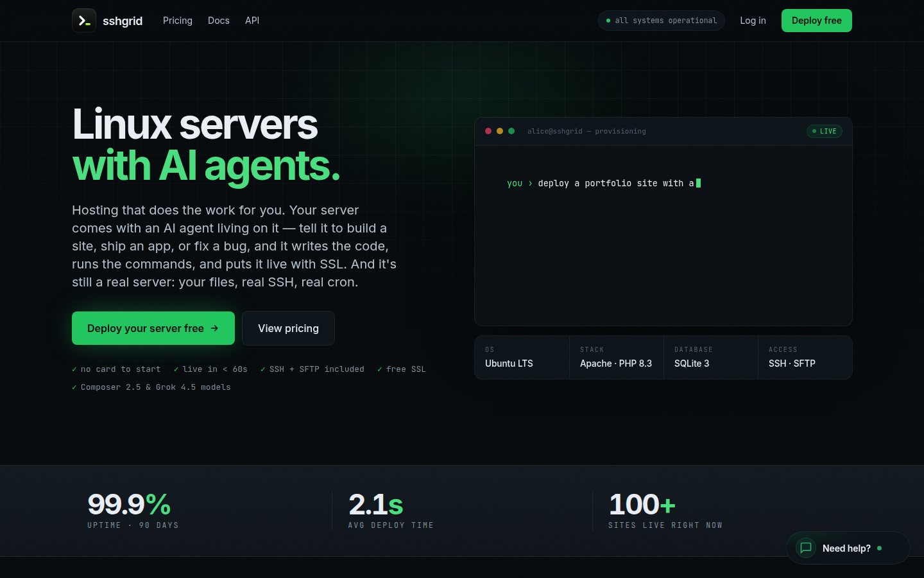Click the View pricing button
The width and height of the screenshot is (924, 578).
pos(288,328)
